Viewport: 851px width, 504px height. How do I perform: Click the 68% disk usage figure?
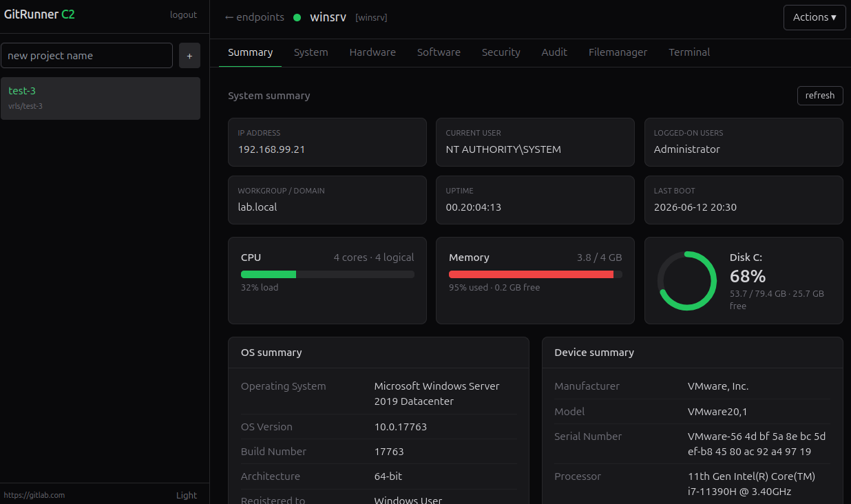(x=748, y=277)
